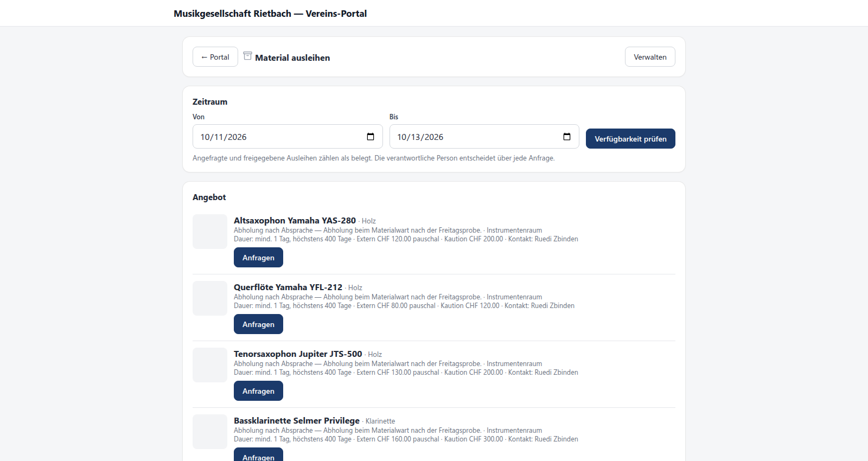868x461 pixels.
Task: Click the Extern CHF 80.00 pauschal details line
Action: pos(404,306)
